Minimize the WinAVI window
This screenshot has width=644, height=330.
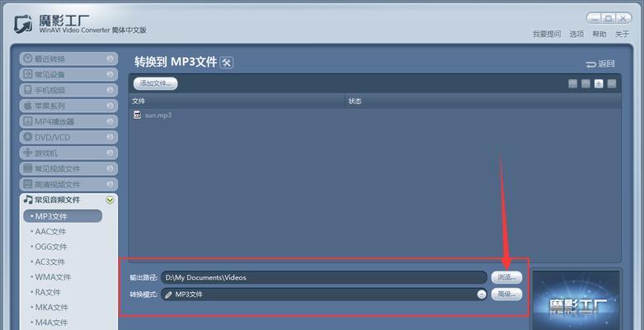click(x=595, y=18)
